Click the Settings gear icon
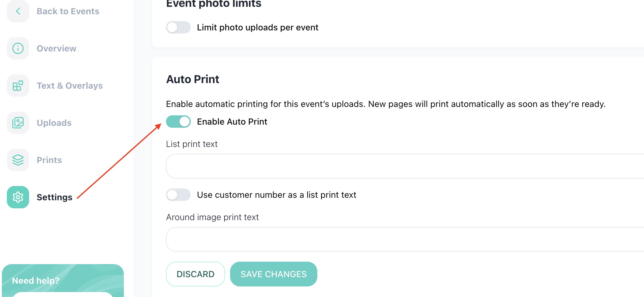Image resolution: width=644 pixels, height=297 pixels. point(18,197)
